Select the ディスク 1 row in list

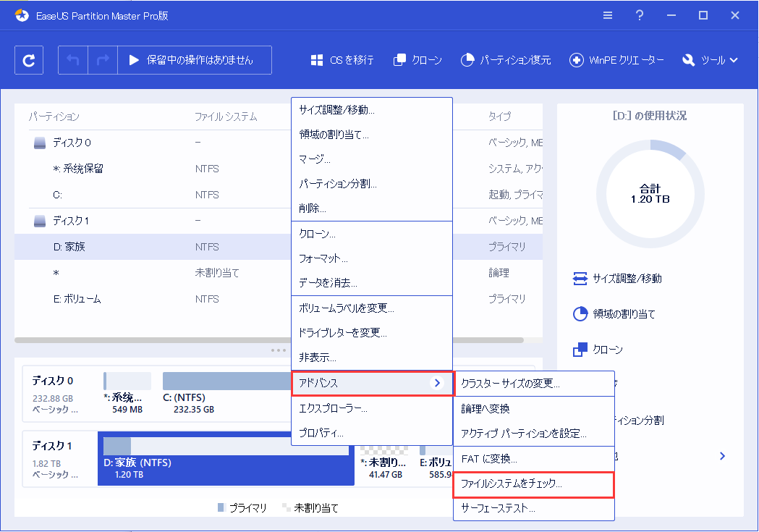(x=153, y=221)
